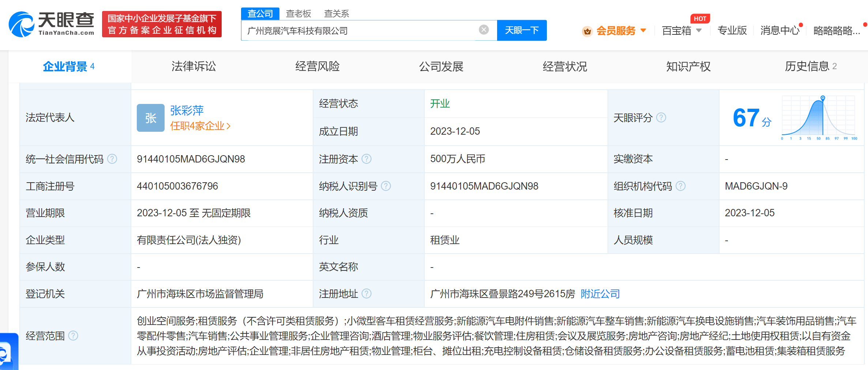This screenshot has width=868, height=370.
Task: Click the score distribution chart
Action: point(819,118)
